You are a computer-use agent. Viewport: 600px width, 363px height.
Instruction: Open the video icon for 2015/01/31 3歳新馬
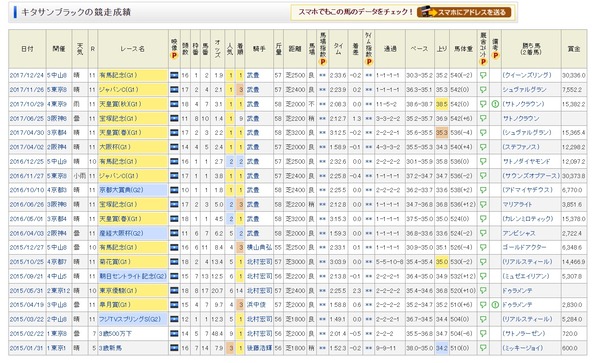[x=174, y=348]
